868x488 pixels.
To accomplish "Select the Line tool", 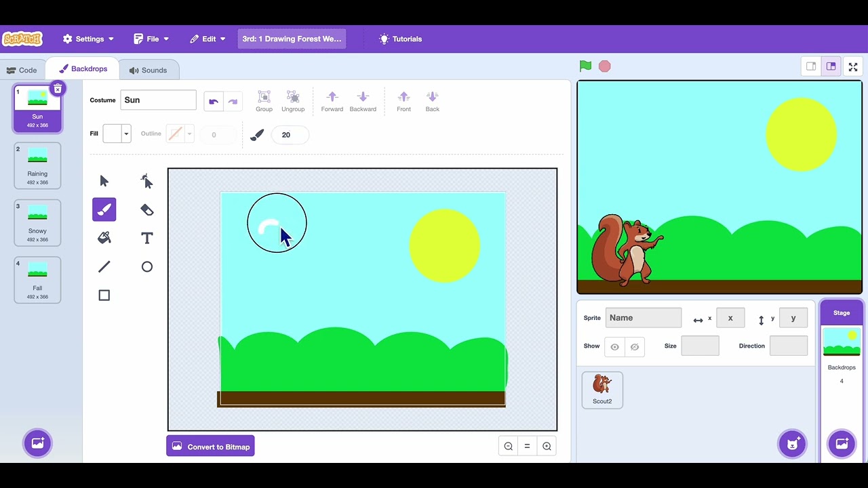I will coord(104,266).
